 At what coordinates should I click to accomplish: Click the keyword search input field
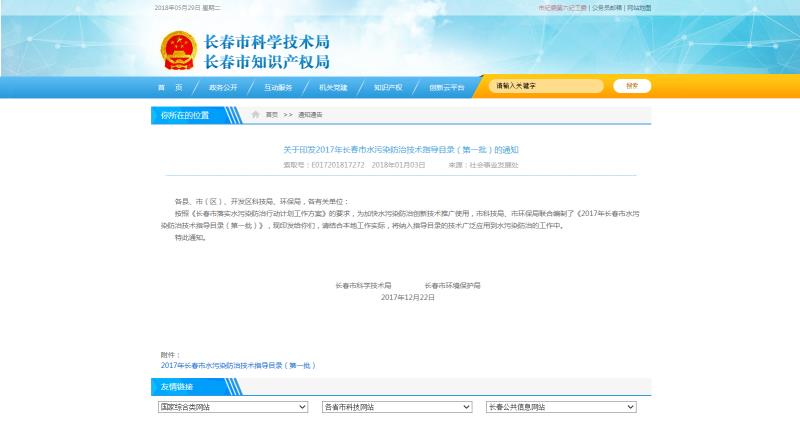[x=547, y=86]
